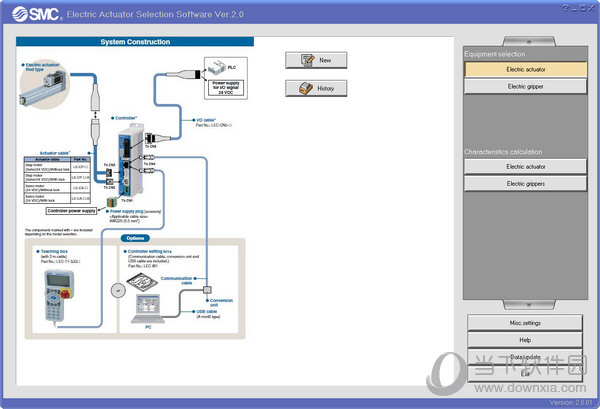Open the History button with orange box icon
The image size is (600, 409).
pos(316,88)
